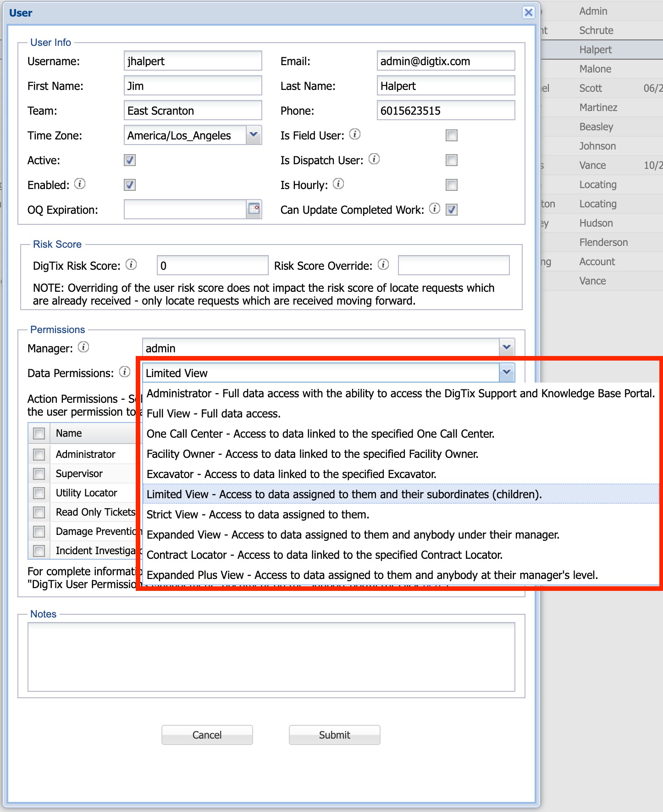
Task: Click the Data Permissions Limited View field
Action: (320, 373)
